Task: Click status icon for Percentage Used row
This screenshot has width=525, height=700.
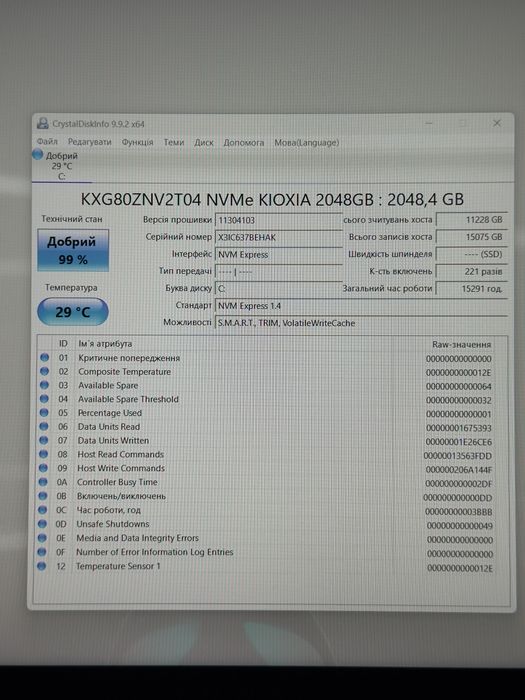Action: click(44, 412)
